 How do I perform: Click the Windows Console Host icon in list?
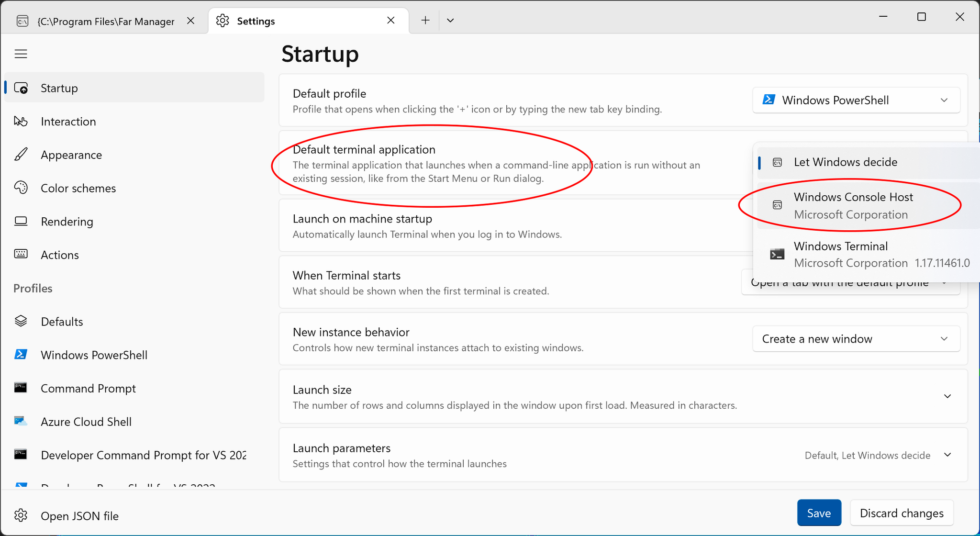click(778, 205)
